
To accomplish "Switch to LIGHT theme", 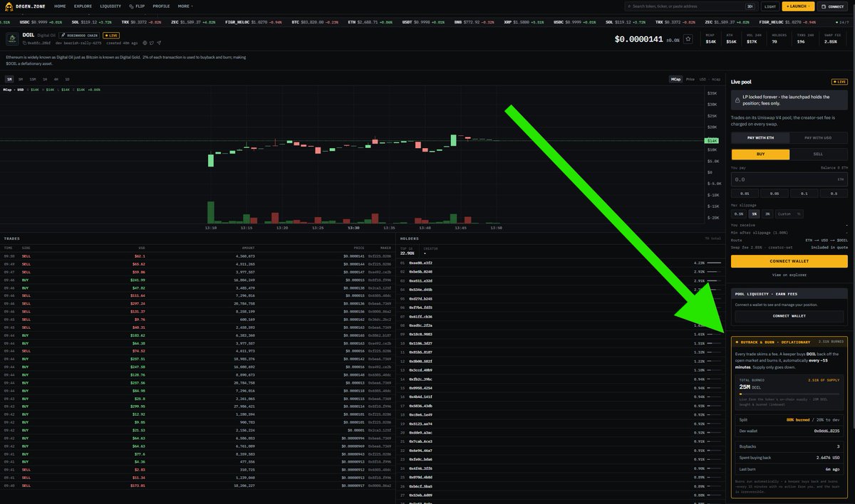I will [x=769, y=6].
